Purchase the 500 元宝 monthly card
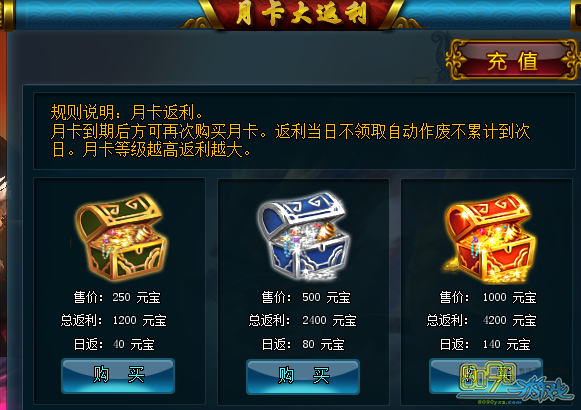The width and height of the screenshot is (581, 410). click(303, 376)
